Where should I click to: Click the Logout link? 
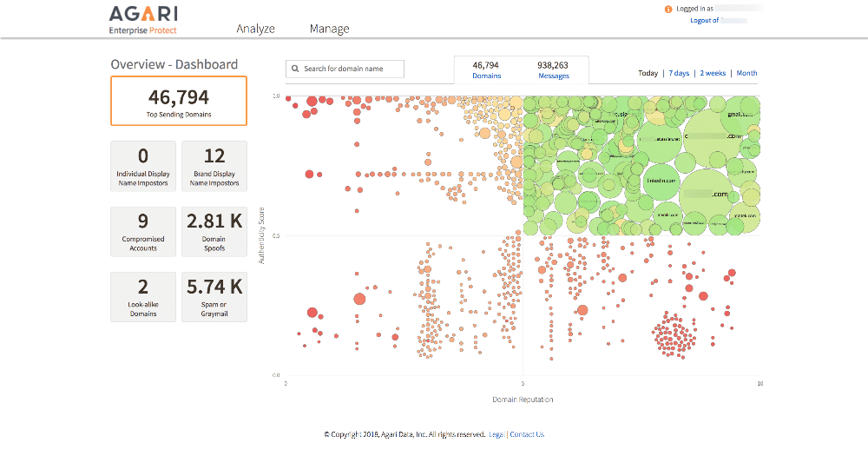pyautogui.click(x=704, y=21)
